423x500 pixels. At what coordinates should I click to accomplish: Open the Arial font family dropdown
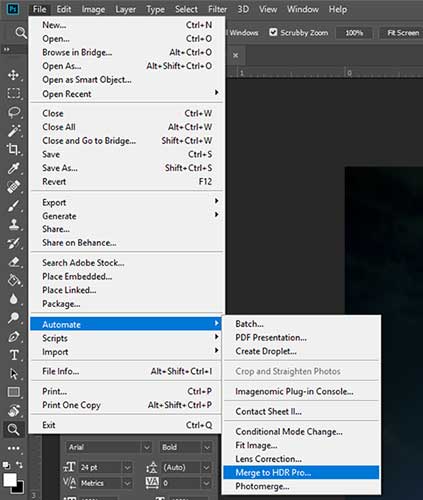147,447
